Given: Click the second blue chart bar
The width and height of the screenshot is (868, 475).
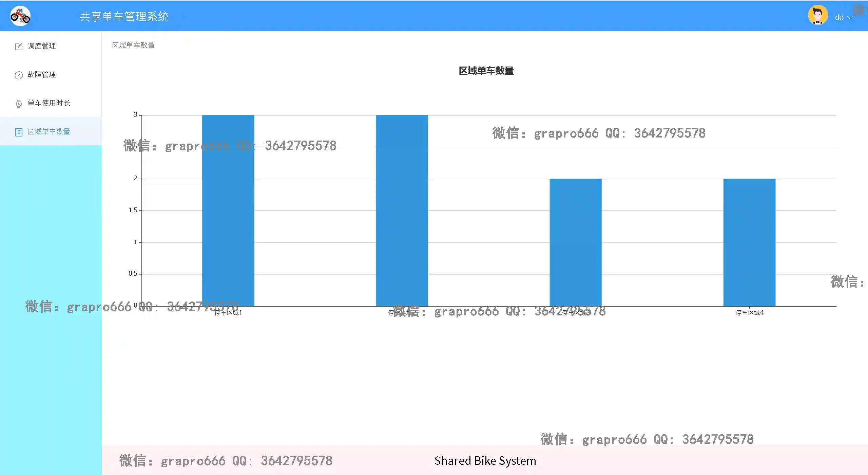Looking at the screenshot, I should (402, 211).
